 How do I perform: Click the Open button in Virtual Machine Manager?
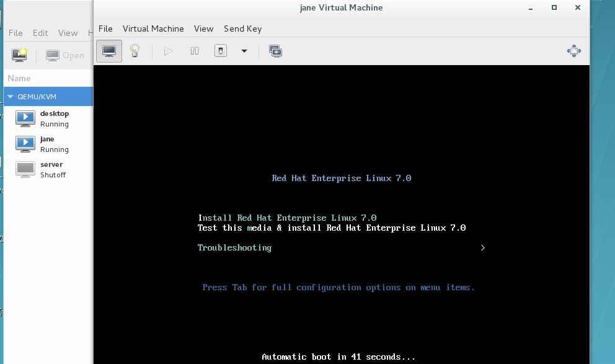pyautogui.click(x=64, y=55)
